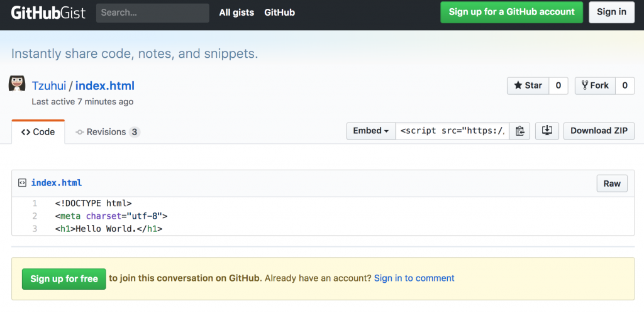Image resolution: width=644 pixels, height=313 pixels.
Task: Open the Revisions tab
Action: [x=107, y=132]
